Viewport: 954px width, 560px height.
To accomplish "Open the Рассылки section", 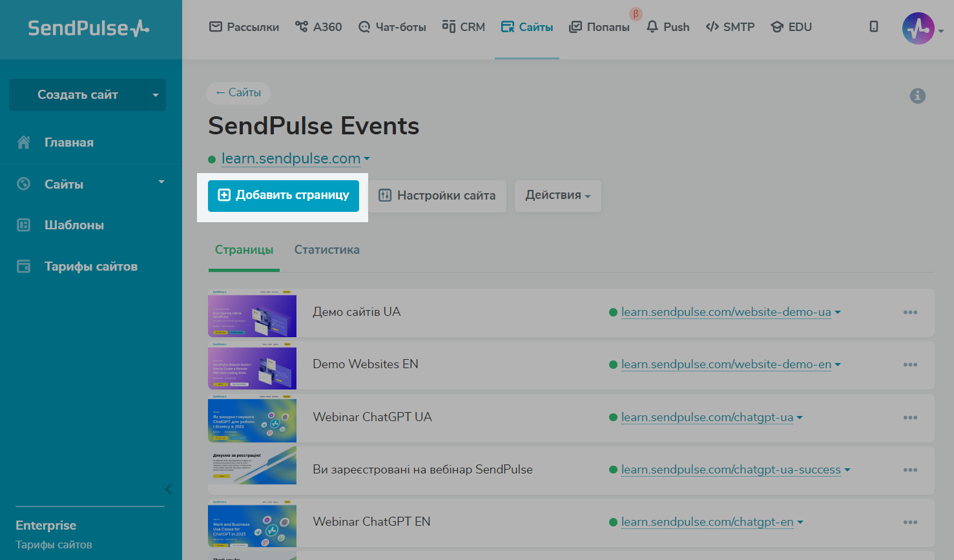I will coord(244,27).
